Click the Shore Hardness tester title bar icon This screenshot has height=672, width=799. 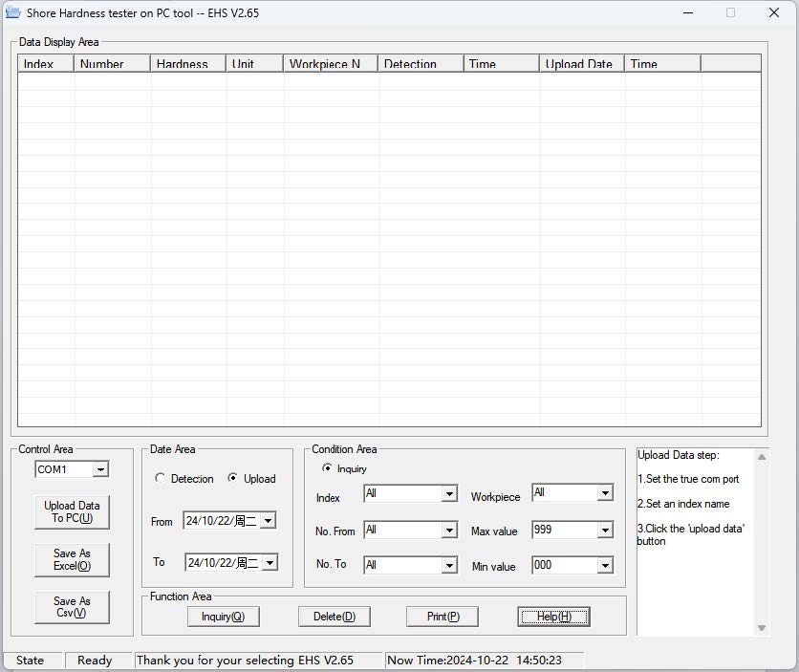(x=12, y=13)
